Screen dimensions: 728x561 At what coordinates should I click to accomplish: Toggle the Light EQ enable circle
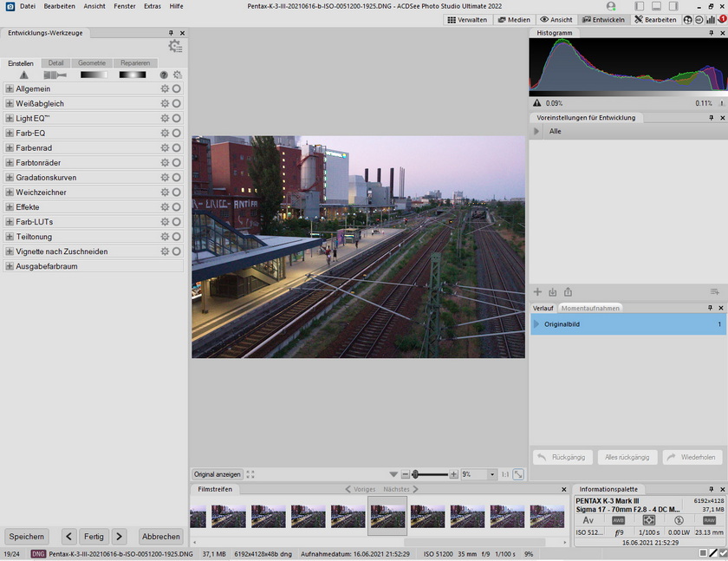coord(176,119)
